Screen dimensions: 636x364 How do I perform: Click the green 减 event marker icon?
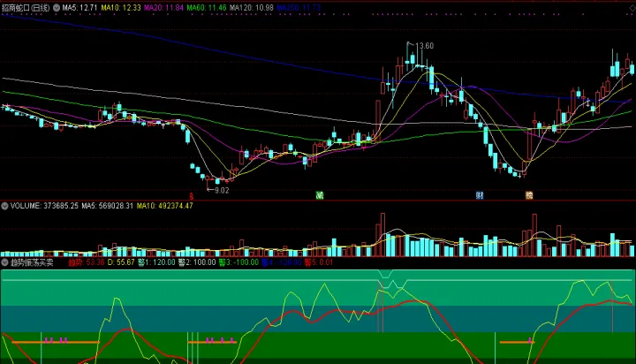point(319,196)
